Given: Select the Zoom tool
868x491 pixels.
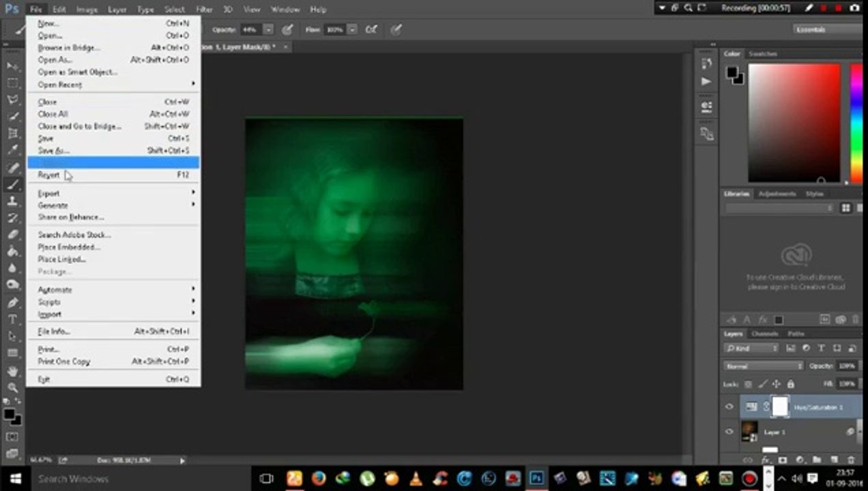Looking at the screenshot, I should coord(12,387).
